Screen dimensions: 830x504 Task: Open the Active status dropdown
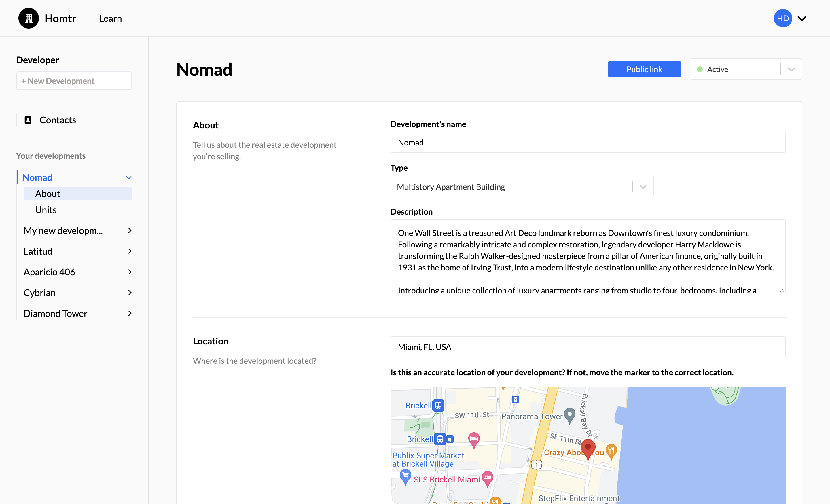point(746,69)
